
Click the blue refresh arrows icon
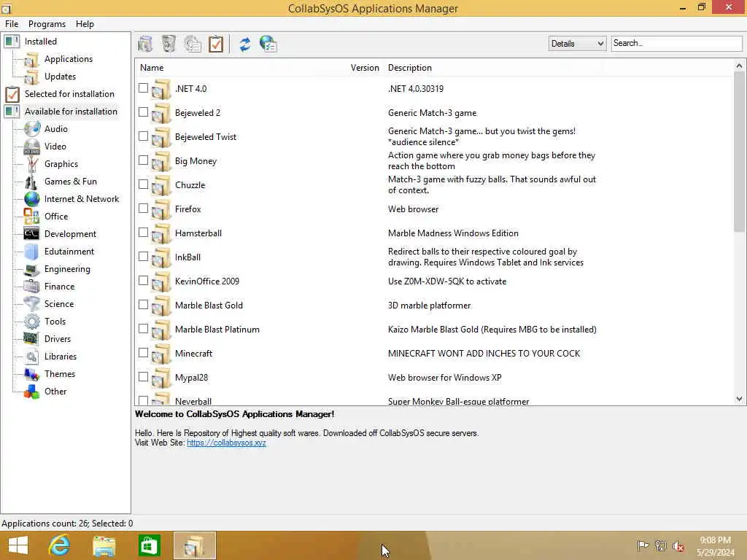[x=245, y=44]
